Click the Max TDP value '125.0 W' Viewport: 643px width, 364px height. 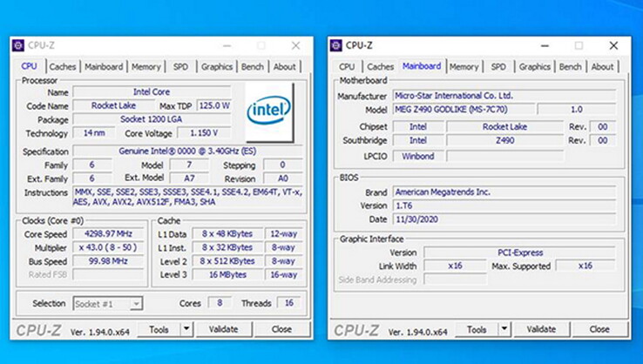point(213,105)
